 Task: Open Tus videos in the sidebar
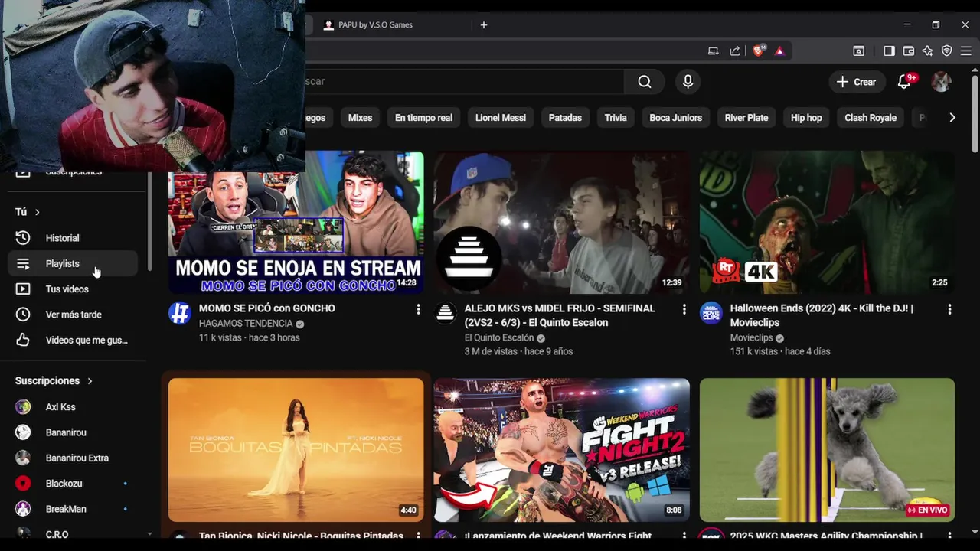73,289
